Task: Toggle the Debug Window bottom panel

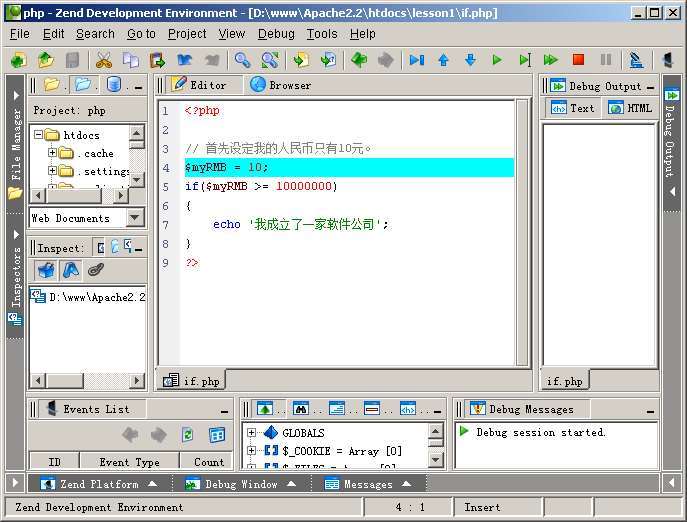Action: (241, 484)
